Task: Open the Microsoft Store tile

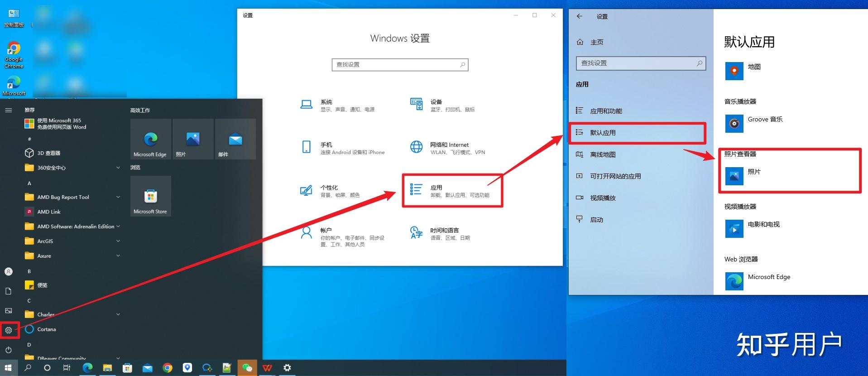Action: 150,196
